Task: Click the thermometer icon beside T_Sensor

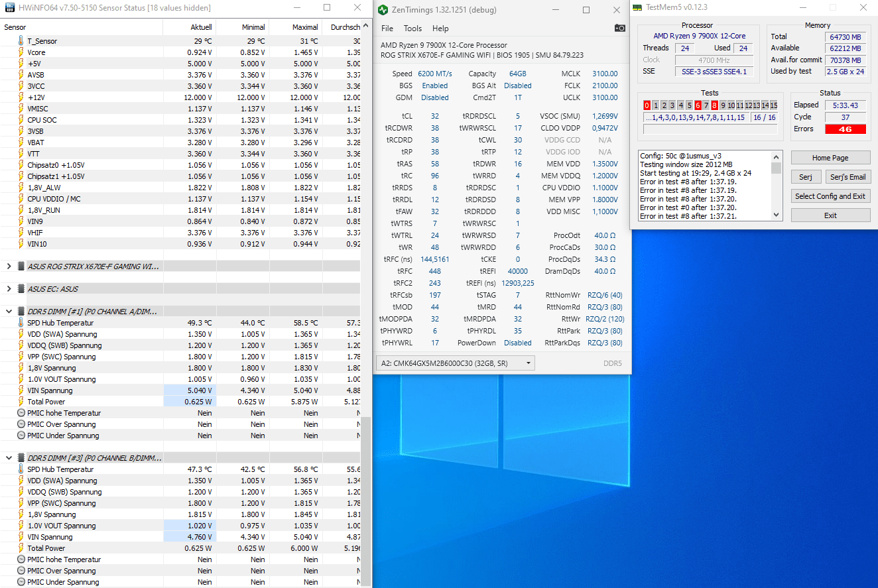Action: point(21,41)
